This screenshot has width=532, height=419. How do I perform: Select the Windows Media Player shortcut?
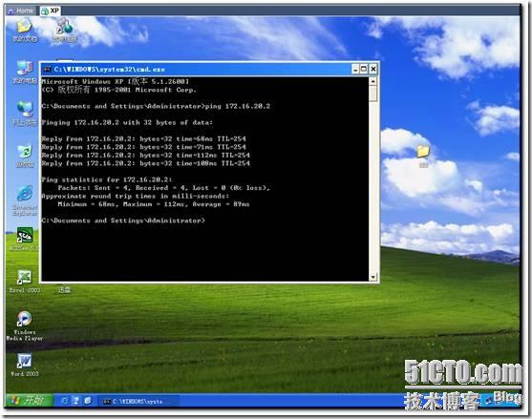click(25, 325)
